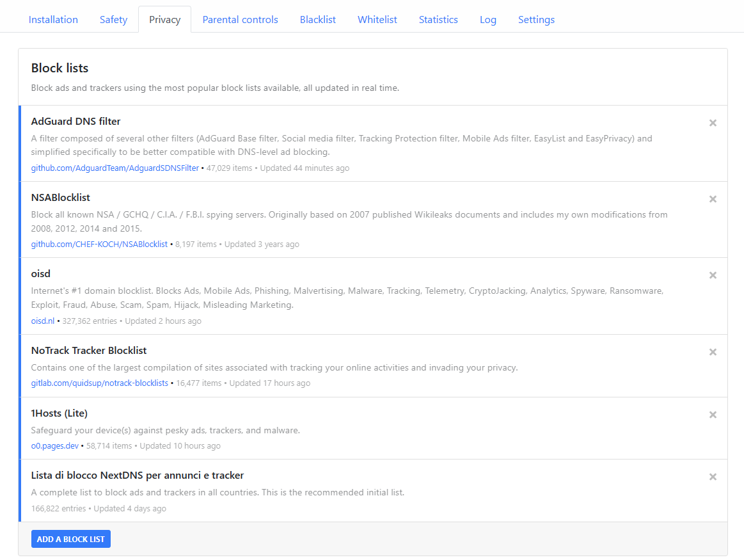Remove the NextDNS annunci e tracker list
This screenshot has width=744, height=560.
point(713,477)
